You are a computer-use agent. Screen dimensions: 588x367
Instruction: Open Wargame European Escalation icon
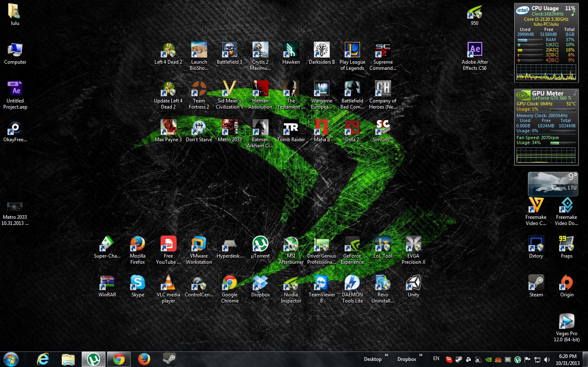(x=322, y=95)
